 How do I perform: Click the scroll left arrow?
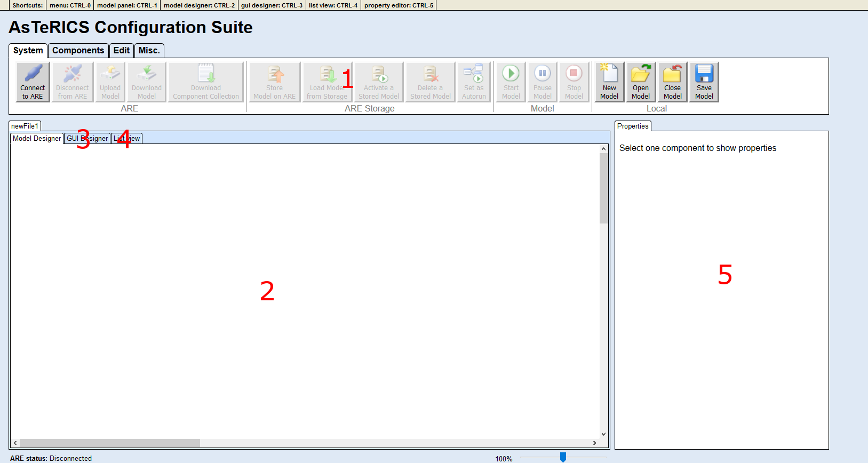tap(15, 443)
